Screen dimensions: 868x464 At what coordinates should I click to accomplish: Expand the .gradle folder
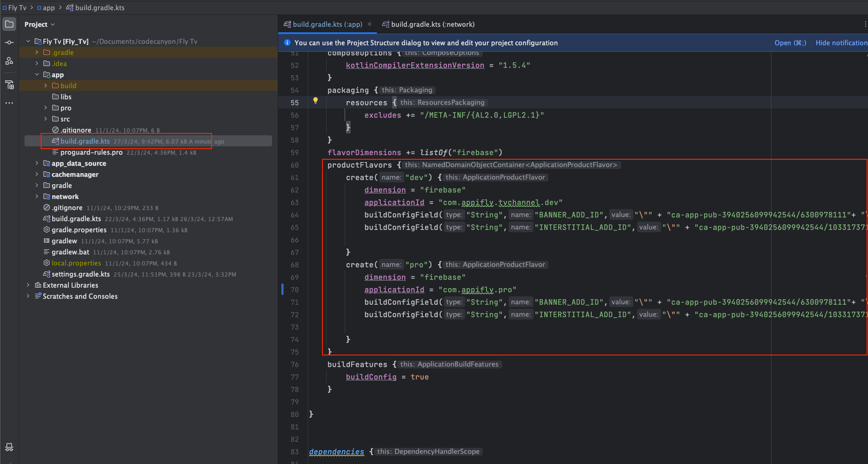click(x=37, y=53)
